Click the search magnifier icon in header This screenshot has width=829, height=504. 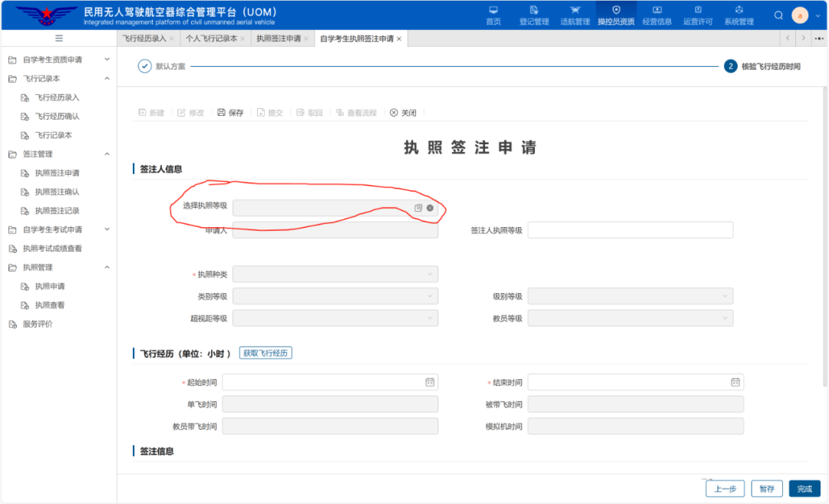[x=778, y=15]
